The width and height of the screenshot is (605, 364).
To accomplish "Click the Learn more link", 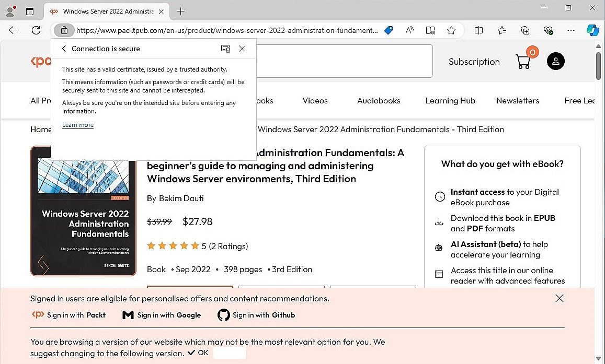I will pyautogui.click(x=78, y=125).
